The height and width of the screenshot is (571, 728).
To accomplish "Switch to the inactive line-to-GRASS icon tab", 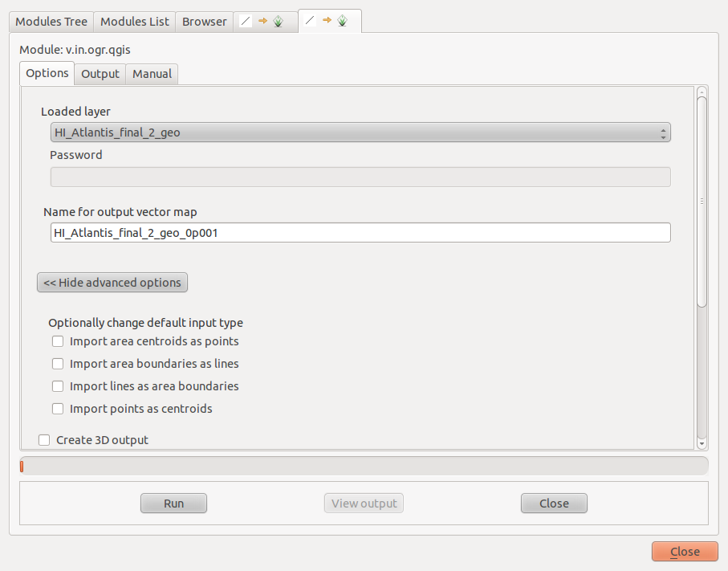I will 265,22.
